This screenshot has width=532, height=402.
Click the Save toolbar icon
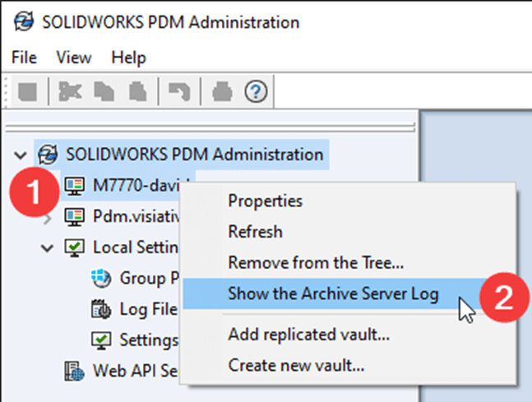[x=27, y=91]
